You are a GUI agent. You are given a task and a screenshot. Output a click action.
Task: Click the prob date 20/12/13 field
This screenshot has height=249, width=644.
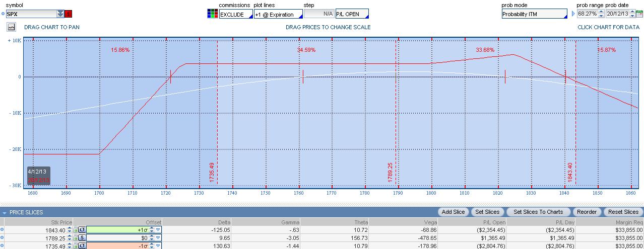618,14
